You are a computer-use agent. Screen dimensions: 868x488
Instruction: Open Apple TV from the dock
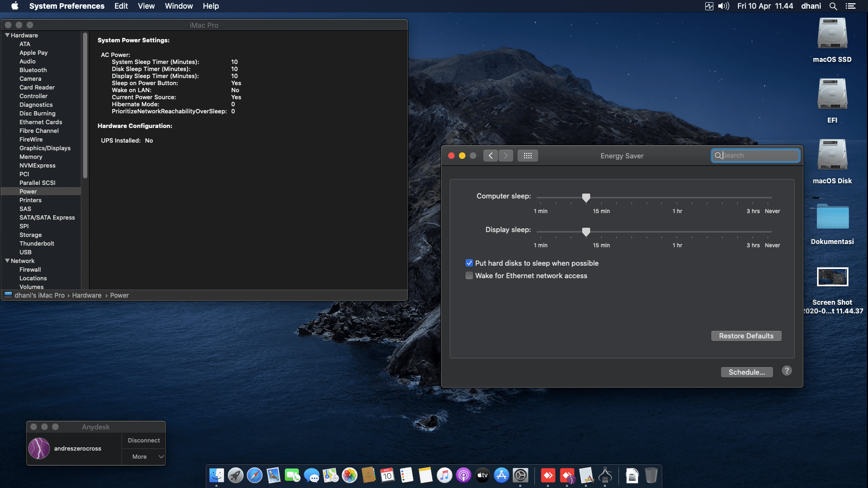point(482,476)
